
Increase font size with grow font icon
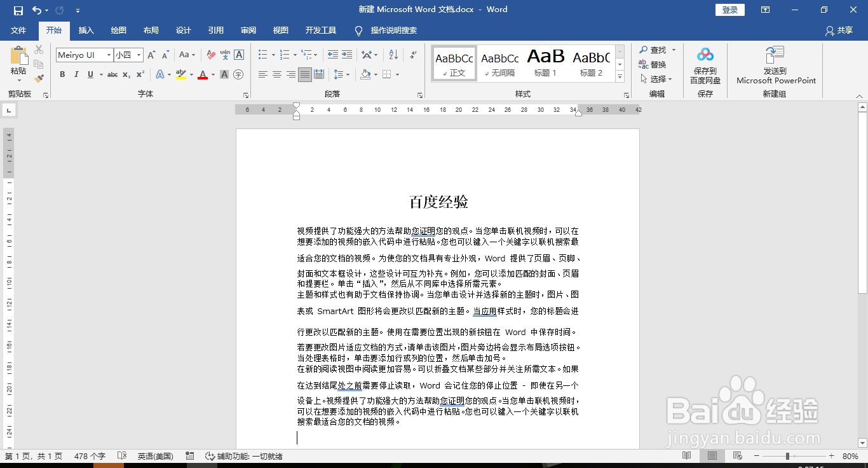pyautogui.click(x=151, y=55)
